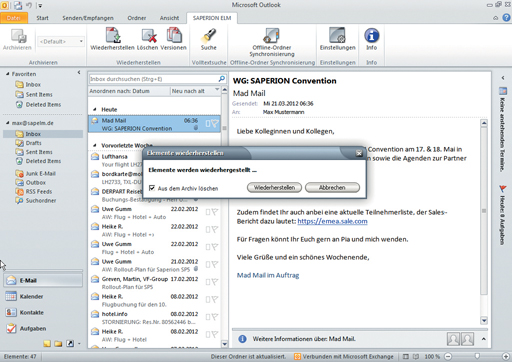Click the Quick Access toolbar customize arrow
Image resolution: width=512 pixels, height=362 pixels.
tap(40, 5)
